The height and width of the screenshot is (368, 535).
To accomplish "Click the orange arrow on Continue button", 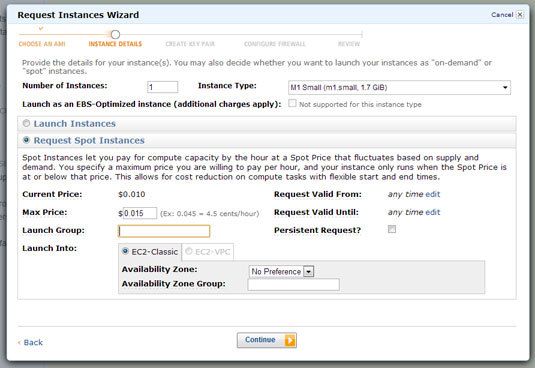I will pos(290,340).
